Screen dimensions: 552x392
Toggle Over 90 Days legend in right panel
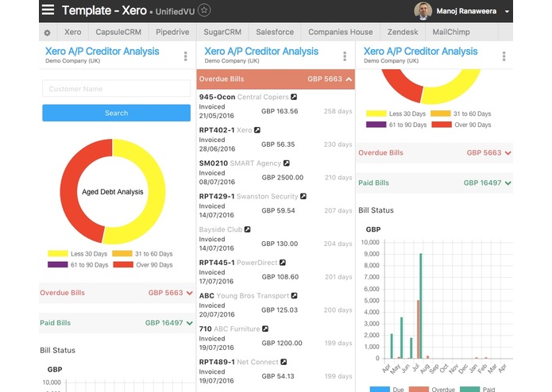pyautogui.click(x=461, y=125)
